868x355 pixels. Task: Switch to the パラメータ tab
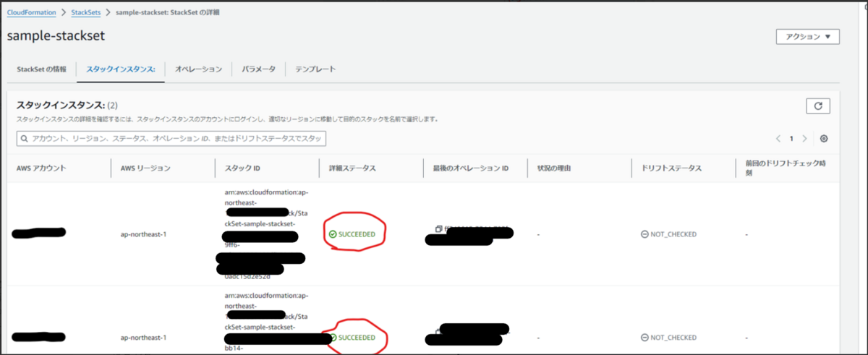pyautogui.click(x=258, y=69)
